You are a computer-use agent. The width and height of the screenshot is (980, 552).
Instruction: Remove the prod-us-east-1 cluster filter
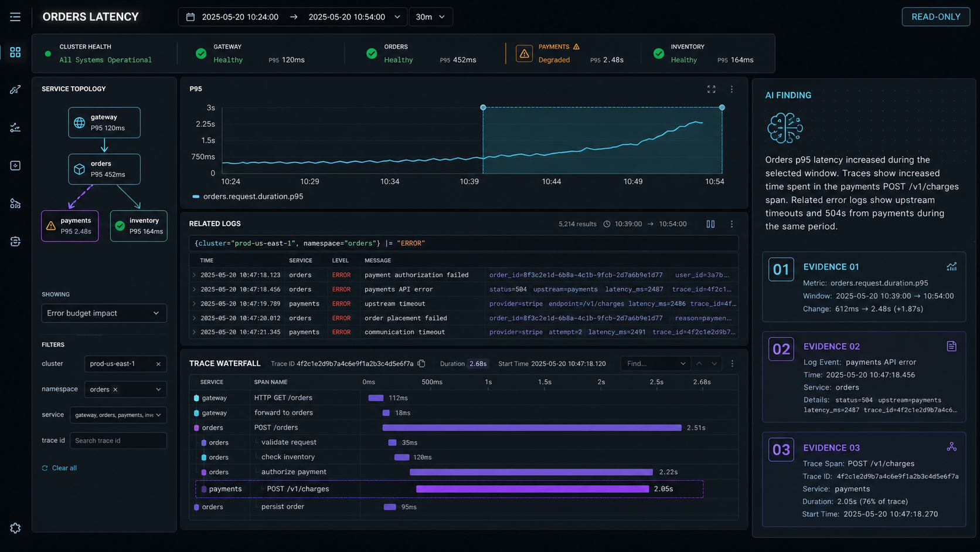pyautogui.click(x=158, y=364)
